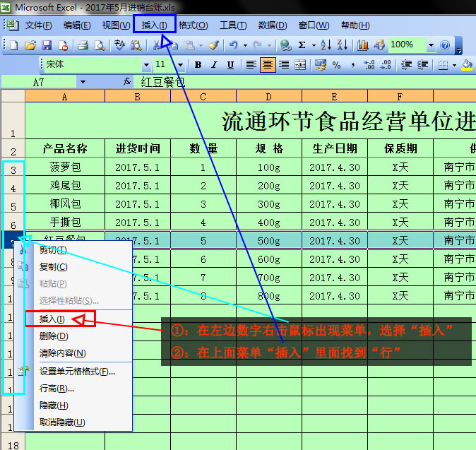Open the Name Box dropdown arrow

(83, 82)
